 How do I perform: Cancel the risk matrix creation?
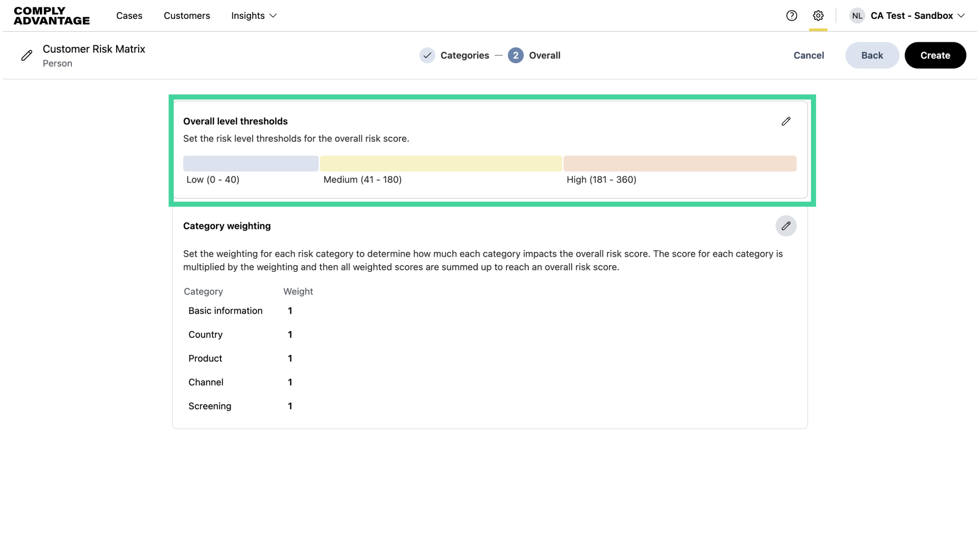[808, 55]
